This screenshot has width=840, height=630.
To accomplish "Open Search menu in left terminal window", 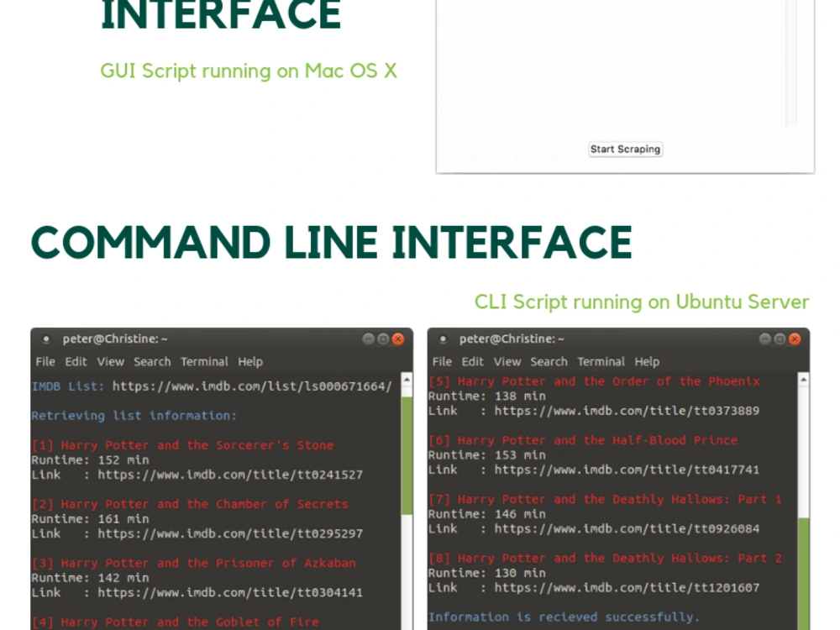I will [x=152, y=361].
